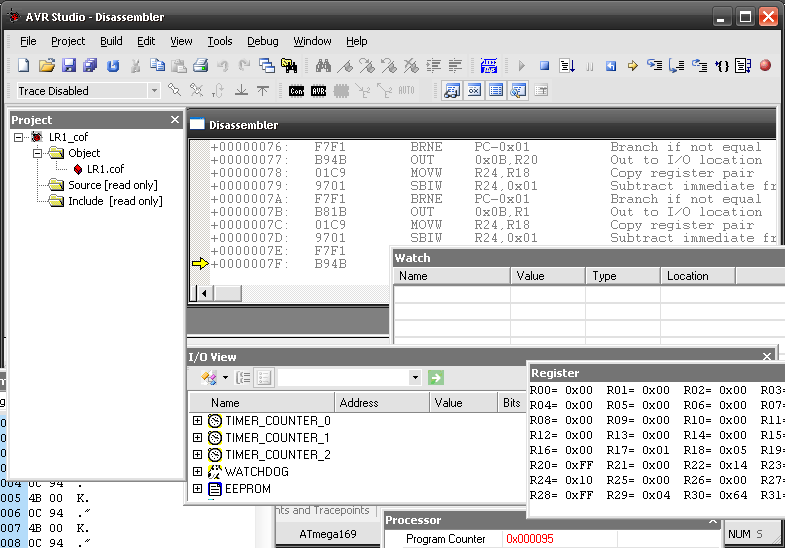The image size is (785, 548).
Task: Click the trace pin icon
Action: 174,91
